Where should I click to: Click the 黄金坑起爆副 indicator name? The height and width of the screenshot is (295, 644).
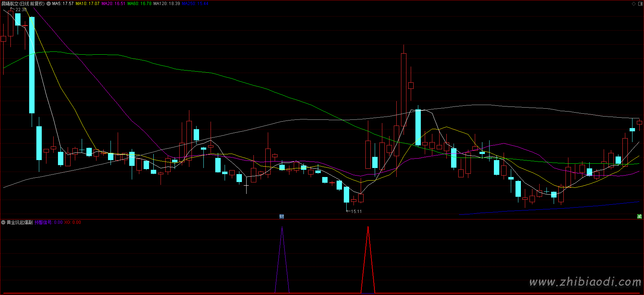(20, 222)
